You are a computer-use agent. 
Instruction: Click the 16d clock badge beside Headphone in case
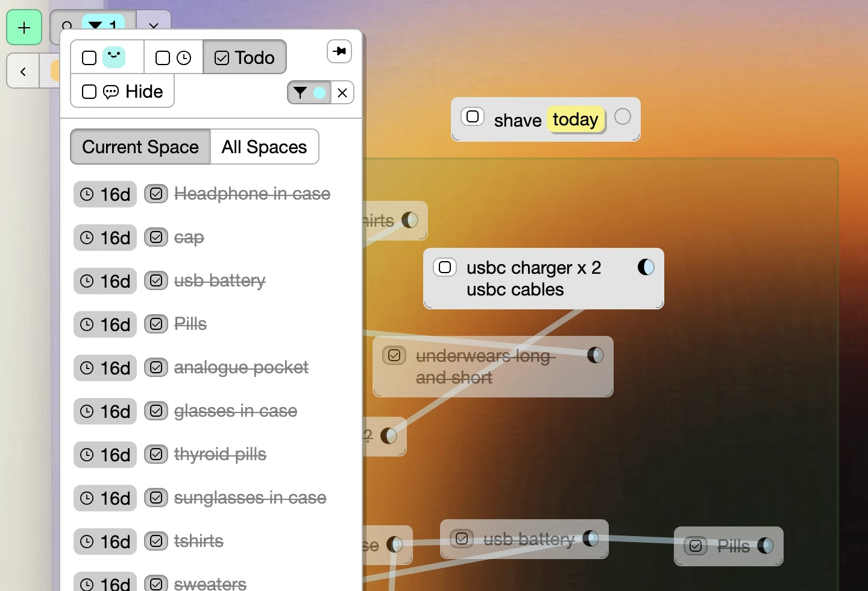[105, 194]
